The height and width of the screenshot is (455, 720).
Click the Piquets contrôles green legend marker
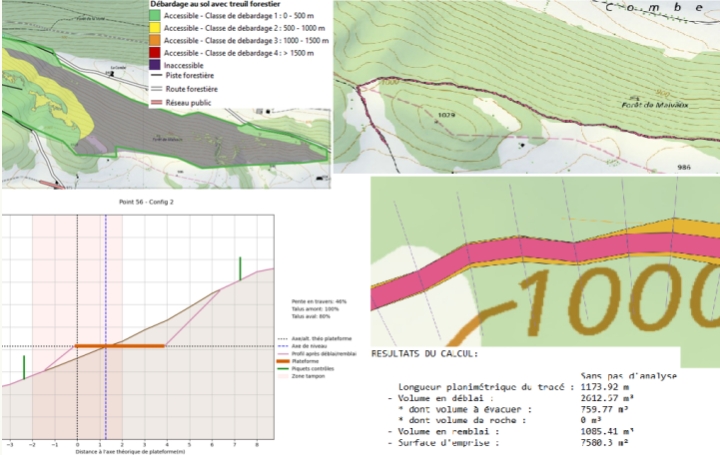283,367
